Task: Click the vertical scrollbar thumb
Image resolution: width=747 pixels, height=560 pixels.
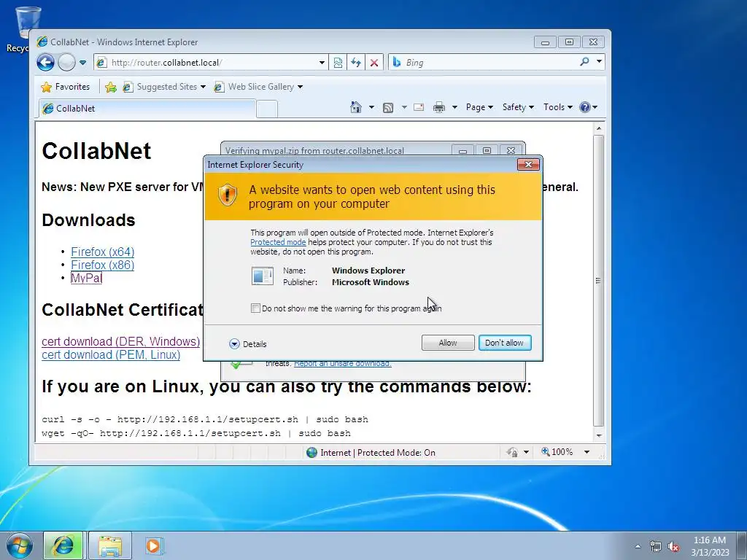Action: tap(599, 281)
